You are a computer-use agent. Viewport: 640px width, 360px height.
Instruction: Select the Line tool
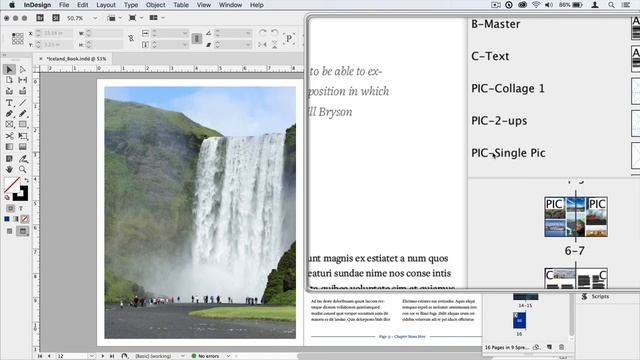pyautogui.click(x=23, y=103)
